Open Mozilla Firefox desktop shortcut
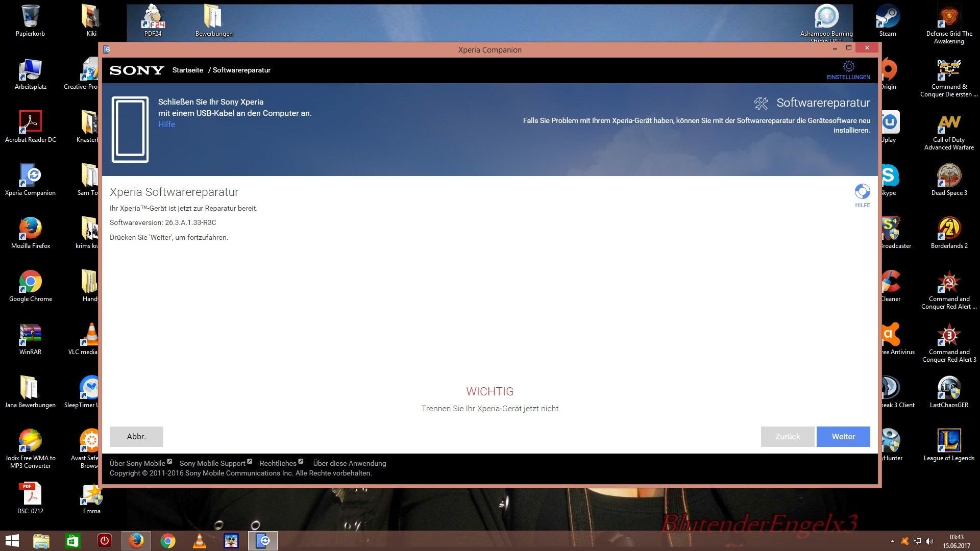 coord(30,233)
